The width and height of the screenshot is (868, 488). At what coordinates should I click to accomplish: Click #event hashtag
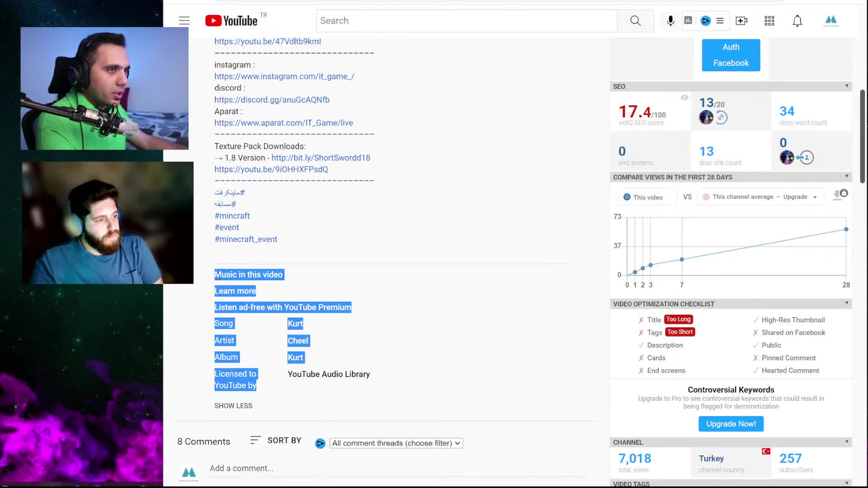(226, 227)
